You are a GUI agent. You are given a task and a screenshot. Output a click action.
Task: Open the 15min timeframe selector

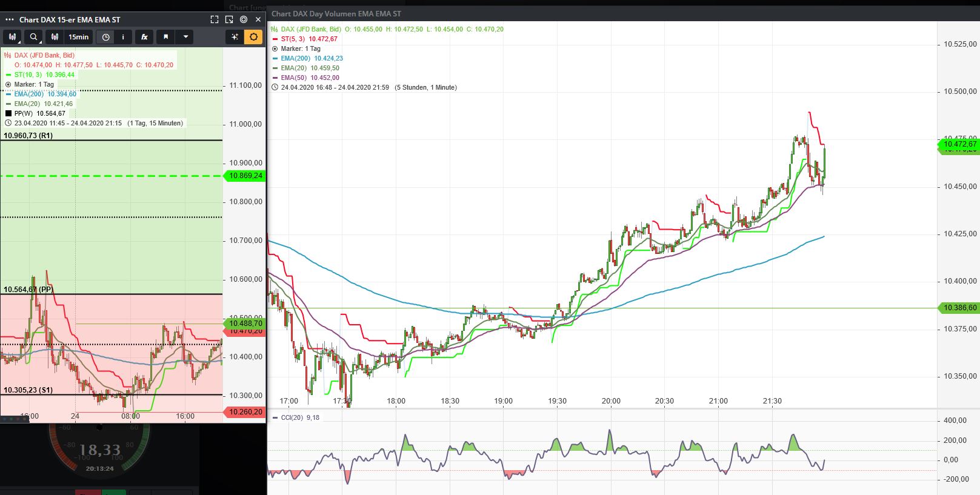(x=78, y=37)
